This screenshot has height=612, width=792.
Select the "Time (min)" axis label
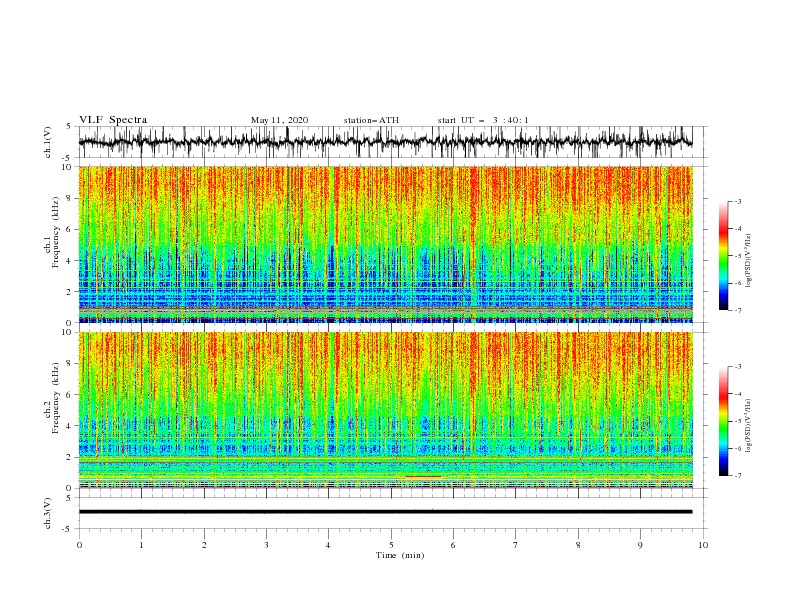click(400, 555)
